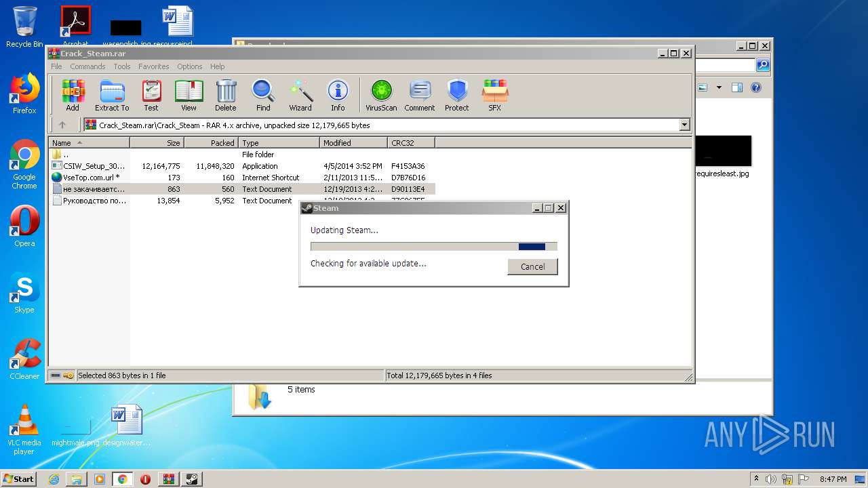Click the search button in Explorer window
The height and width of the screenshot is (488, 868).
[763, 65]
